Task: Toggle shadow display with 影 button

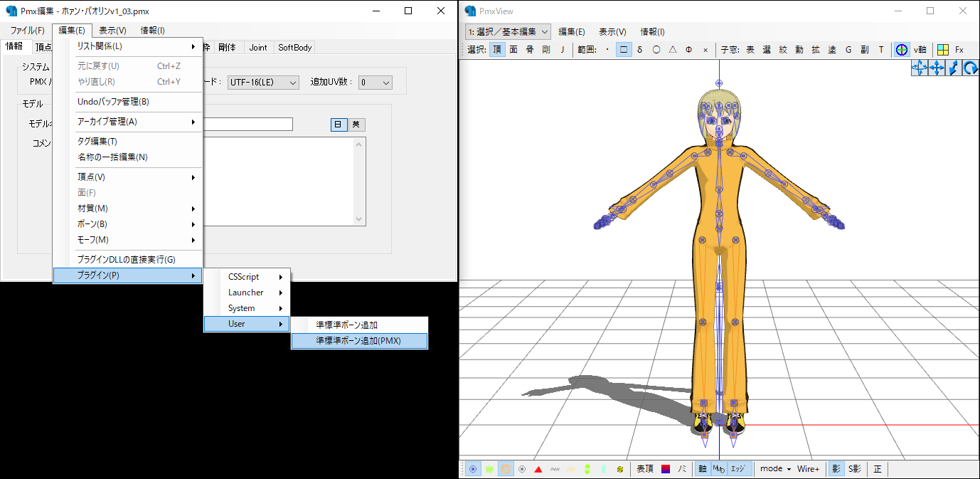Action: tap(835, 469)
